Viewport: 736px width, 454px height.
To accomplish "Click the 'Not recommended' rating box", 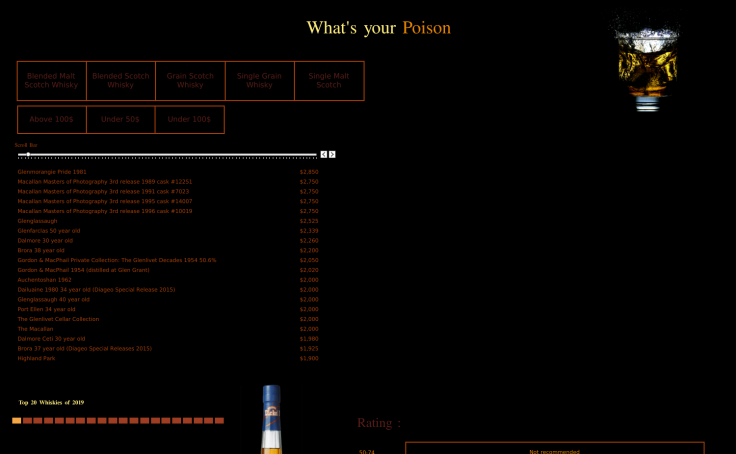I will [555, 448].
